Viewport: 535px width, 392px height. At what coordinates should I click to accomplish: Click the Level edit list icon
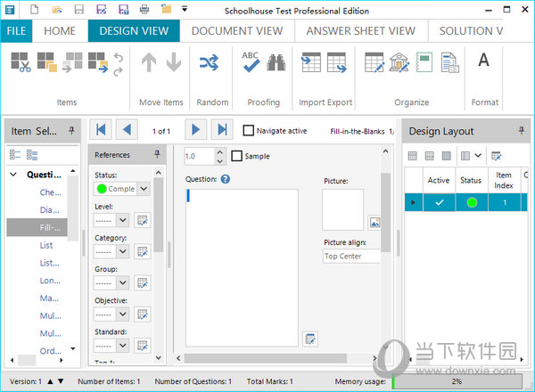click(x=143, y=220)
